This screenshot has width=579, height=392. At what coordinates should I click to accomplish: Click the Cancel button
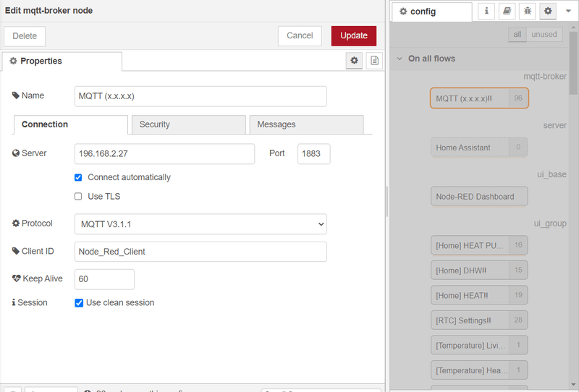point(300,36)
